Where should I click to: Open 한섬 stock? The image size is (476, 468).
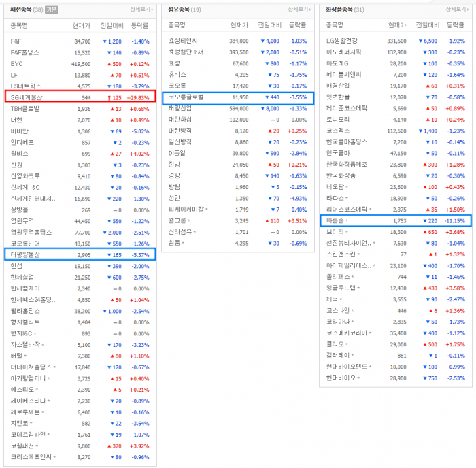coord(16,266)
